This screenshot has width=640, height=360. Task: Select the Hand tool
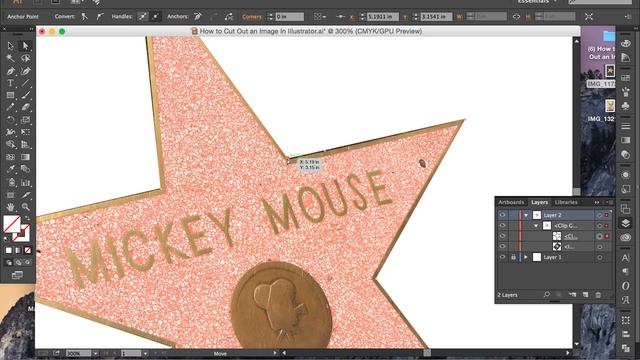pyautogui.click(x=11, y=207)
